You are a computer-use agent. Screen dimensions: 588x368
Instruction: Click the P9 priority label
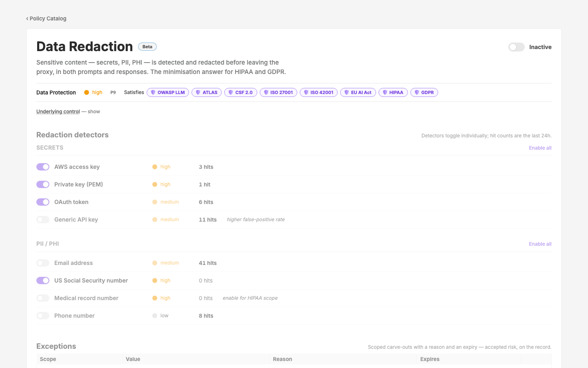(x=113, y=92)
